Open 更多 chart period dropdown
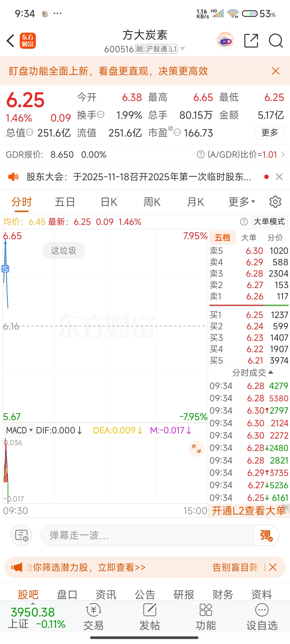The height and width of the screenshot is (644, 290). coord(242,202)
